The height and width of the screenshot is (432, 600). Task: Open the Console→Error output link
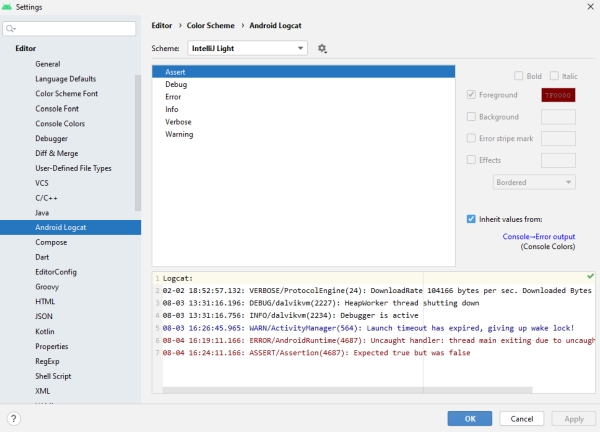pos(538,236)
